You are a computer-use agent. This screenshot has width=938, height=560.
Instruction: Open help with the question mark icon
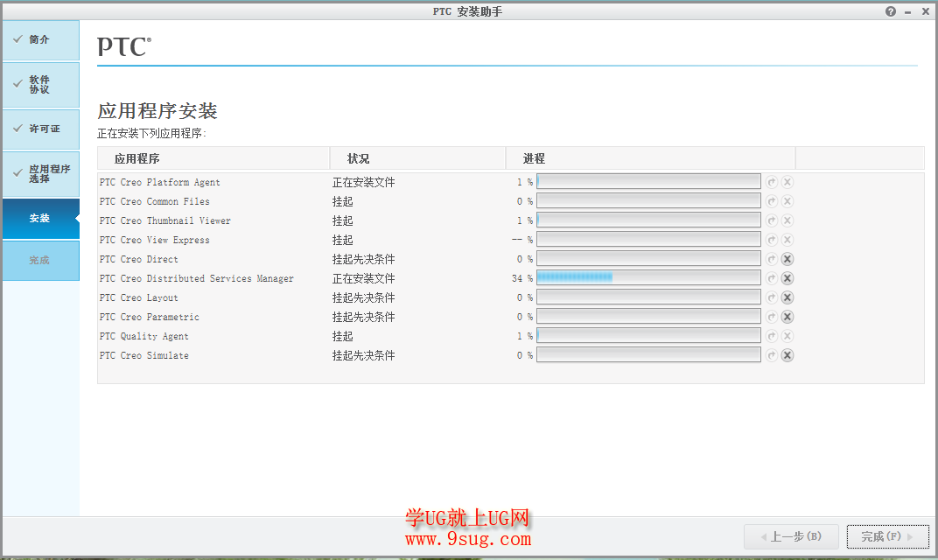(891, 11)
